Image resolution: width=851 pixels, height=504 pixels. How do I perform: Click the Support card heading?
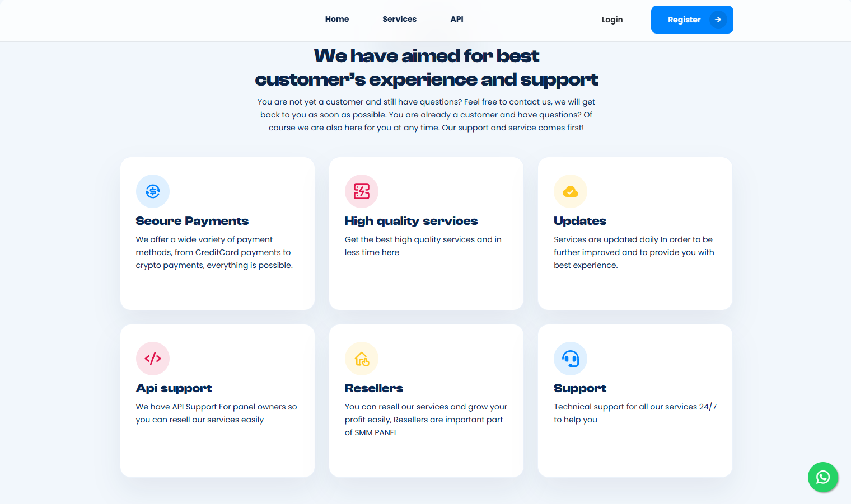point(580,388)
